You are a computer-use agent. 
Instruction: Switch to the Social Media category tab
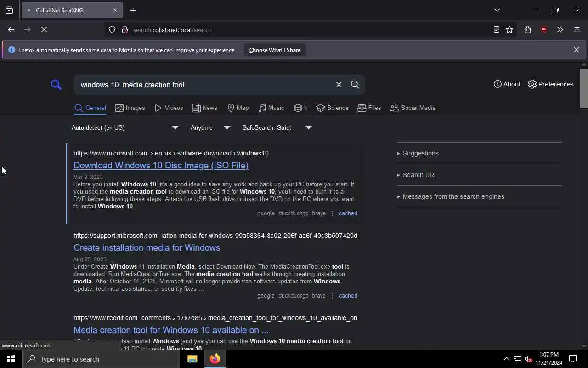[413, 108]
